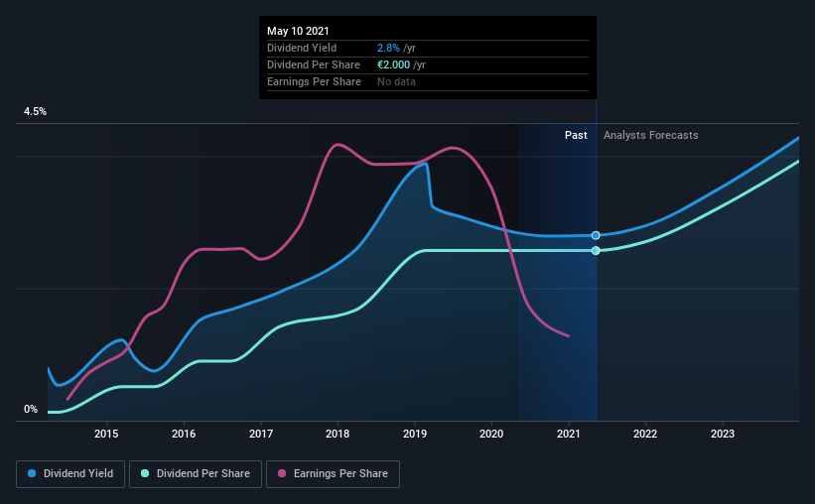The width and height of the screenshot is (815, 504).
Task: Click the 2022 x-axis label
Action: (645, 434)
